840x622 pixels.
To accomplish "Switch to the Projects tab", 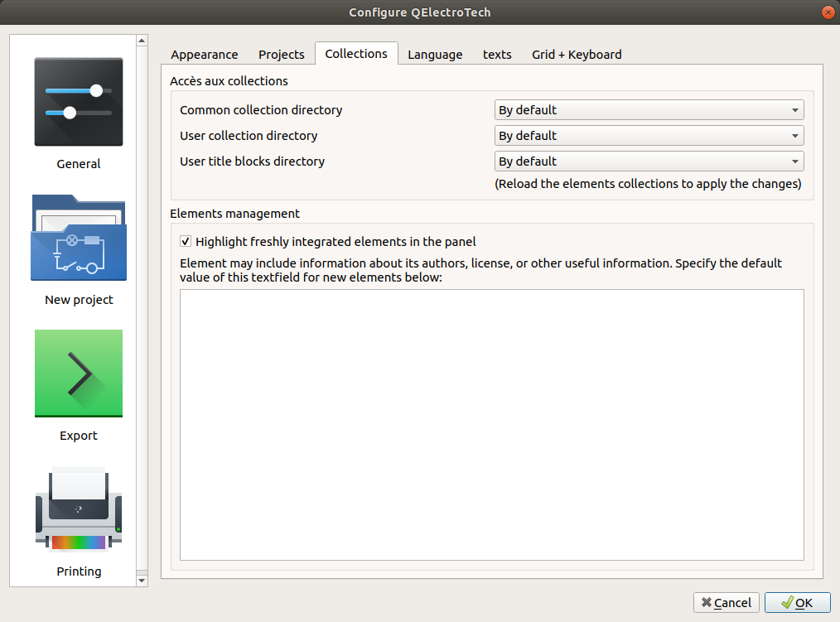I will point(282,55).
